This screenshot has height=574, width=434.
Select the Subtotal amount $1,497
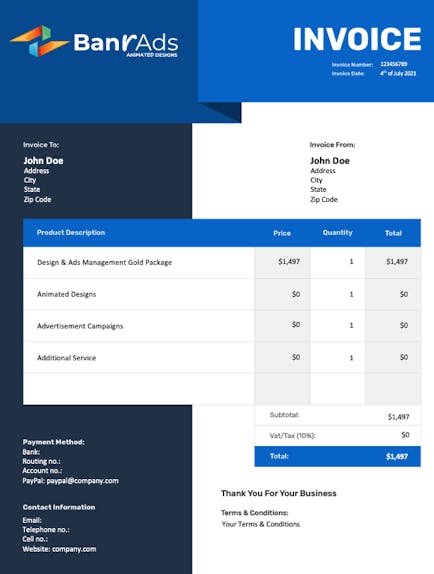[x=399, y=417]
